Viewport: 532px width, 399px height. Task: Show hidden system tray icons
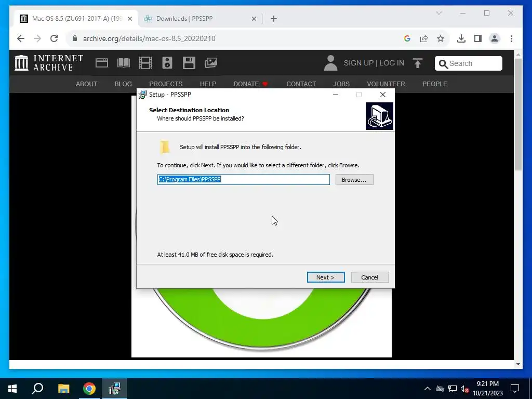[x=428, y=389]
